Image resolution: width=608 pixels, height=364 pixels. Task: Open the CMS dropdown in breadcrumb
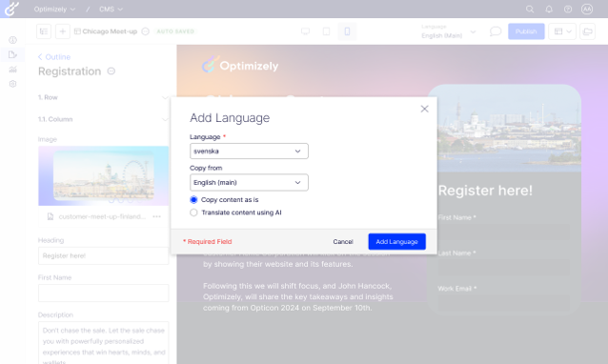(x=111, y=9)
